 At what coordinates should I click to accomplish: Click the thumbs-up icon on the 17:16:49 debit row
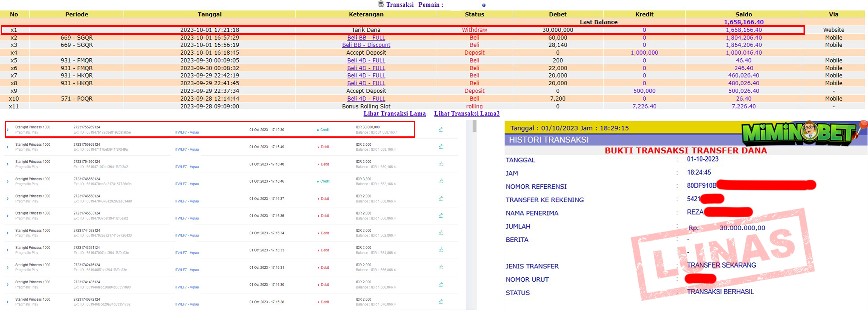click(x=441, y=147)
